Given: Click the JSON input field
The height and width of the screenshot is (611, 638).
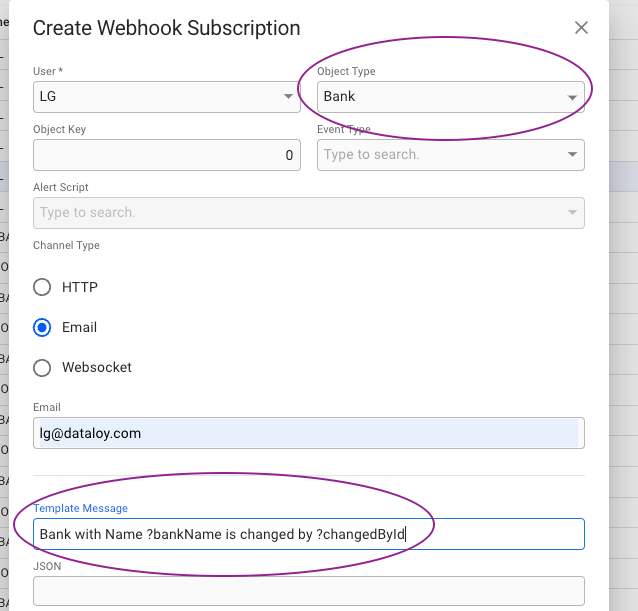Looking at the screenshot, I should point(308,591).
